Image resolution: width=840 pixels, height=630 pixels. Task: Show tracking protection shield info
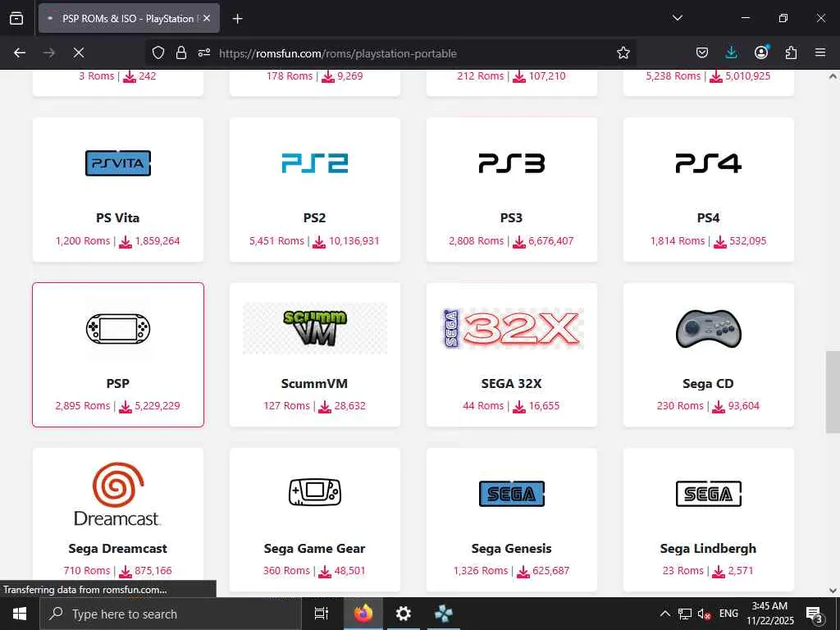(x=158, y=52)
